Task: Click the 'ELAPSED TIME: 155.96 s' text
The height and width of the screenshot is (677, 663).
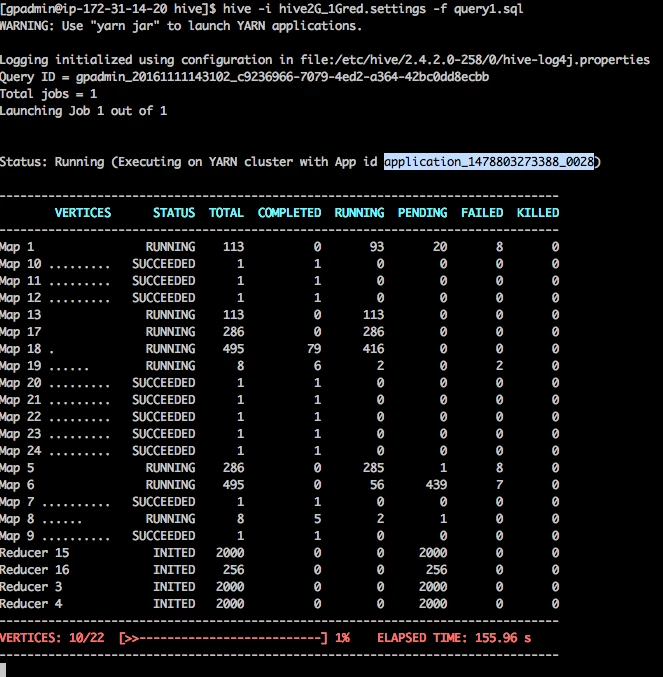Action: click(x=454, y=638)
